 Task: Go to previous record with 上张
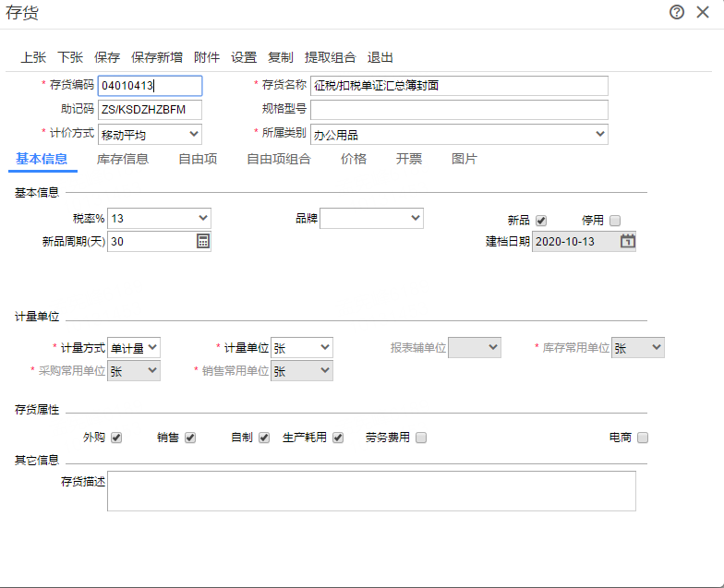33,57
